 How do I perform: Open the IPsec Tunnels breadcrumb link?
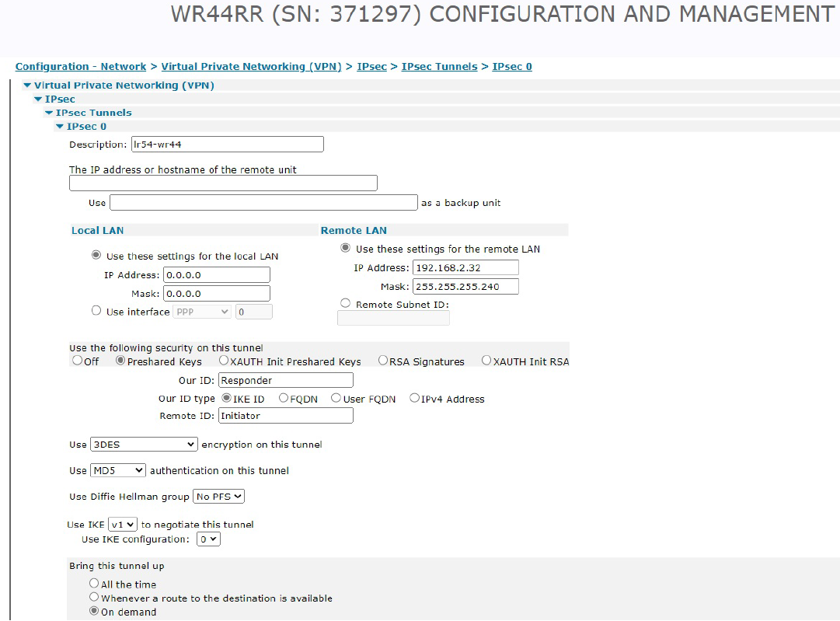[x=439, y=66]
